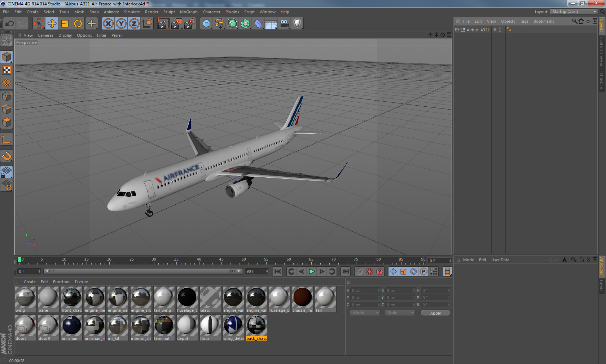The width and height of the screenshot is (606, 364).
Task: Open the spline tools icon
Action: (219, 24)
